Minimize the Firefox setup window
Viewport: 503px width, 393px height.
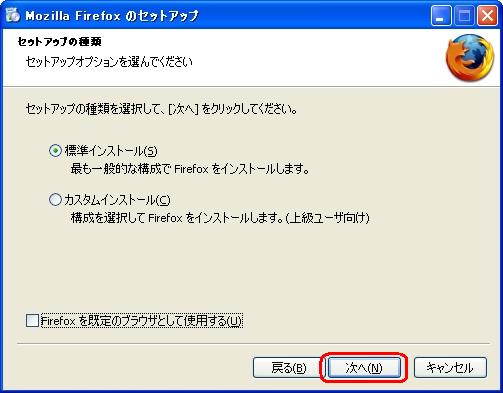(441, 16)
